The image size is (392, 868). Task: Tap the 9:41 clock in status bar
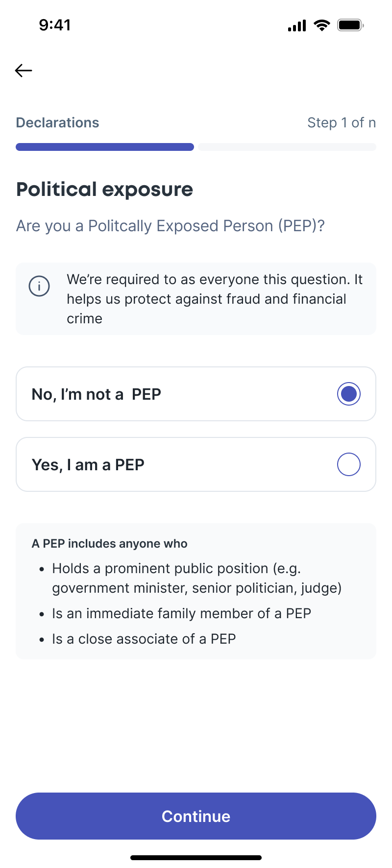55,25
